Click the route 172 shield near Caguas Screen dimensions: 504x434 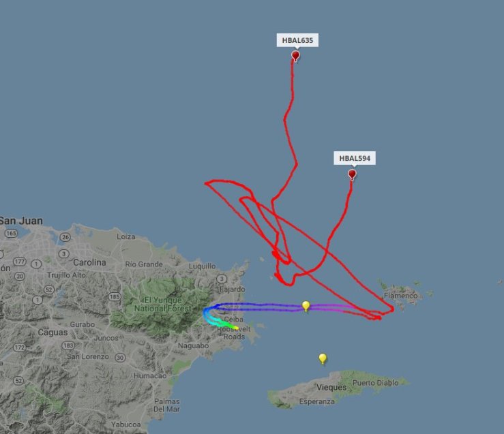pos(19,347)
